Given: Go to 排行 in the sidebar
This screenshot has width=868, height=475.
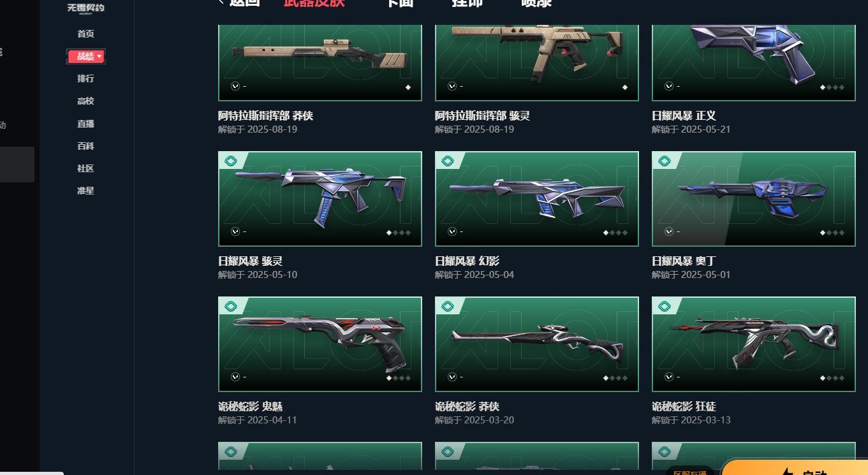Looking at the screenshot, I should [x=85, y=78].
